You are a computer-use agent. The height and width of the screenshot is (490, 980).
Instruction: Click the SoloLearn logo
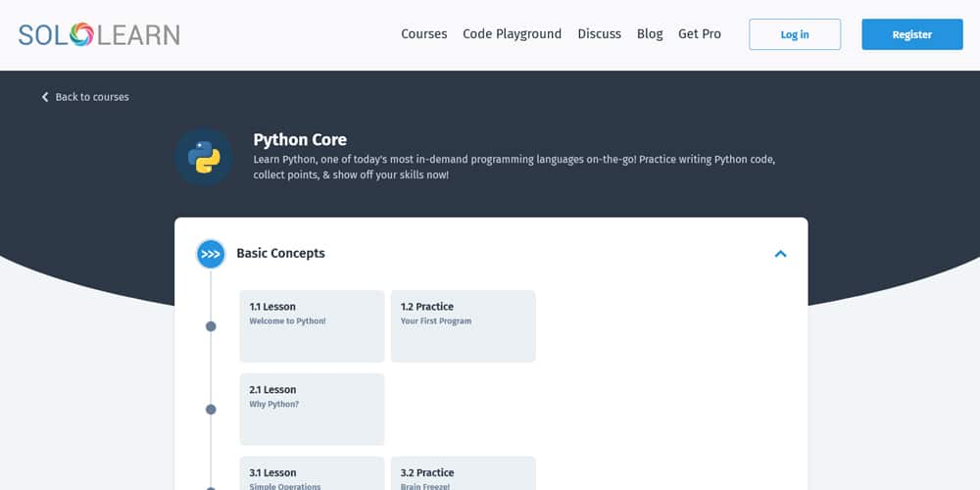99,35
